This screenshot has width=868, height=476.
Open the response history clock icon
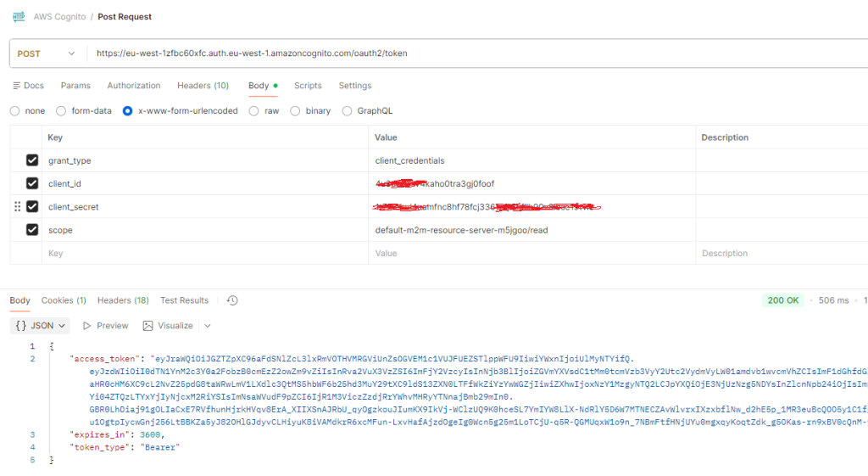click(232, 300)
